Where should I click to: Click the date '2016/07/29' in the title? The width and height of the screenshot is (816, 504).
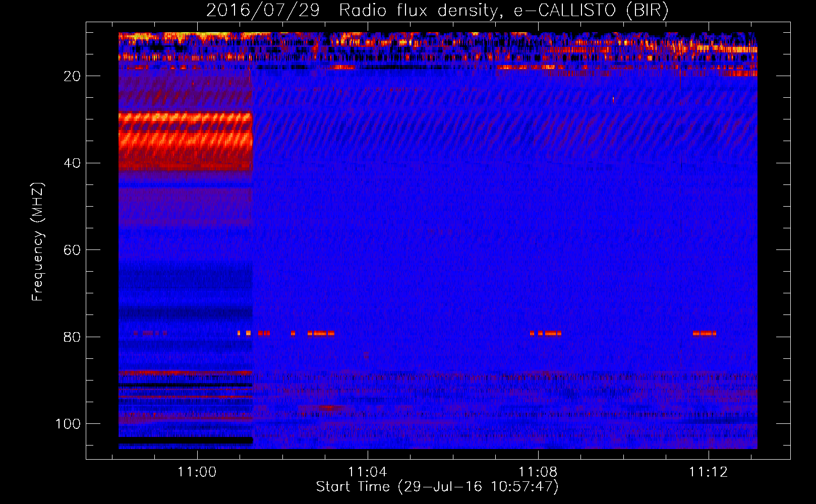click(x=263, y=11)
